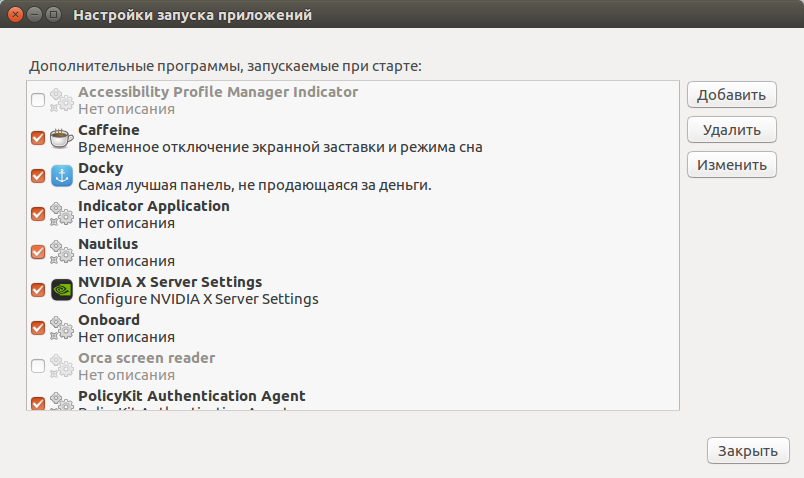This screenshot has height=478, width=804.
Task: Click the red window close button
Action: tap(15, 14)
